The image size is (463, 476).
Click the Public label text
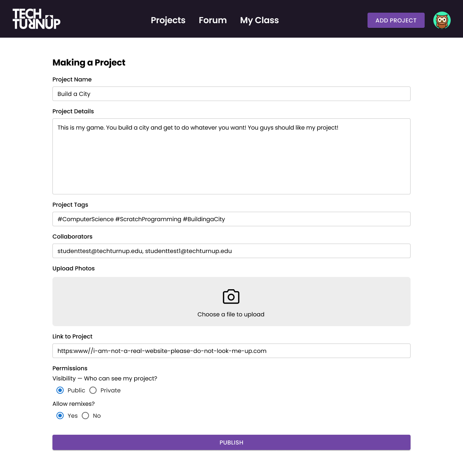pyautogui.click(x=76, y=390)
